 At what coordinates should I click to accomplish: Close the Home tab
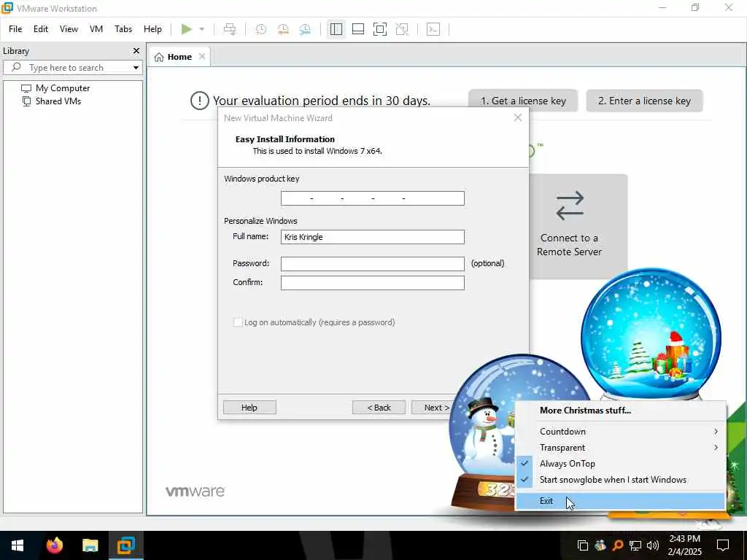[x=202, y=56]
